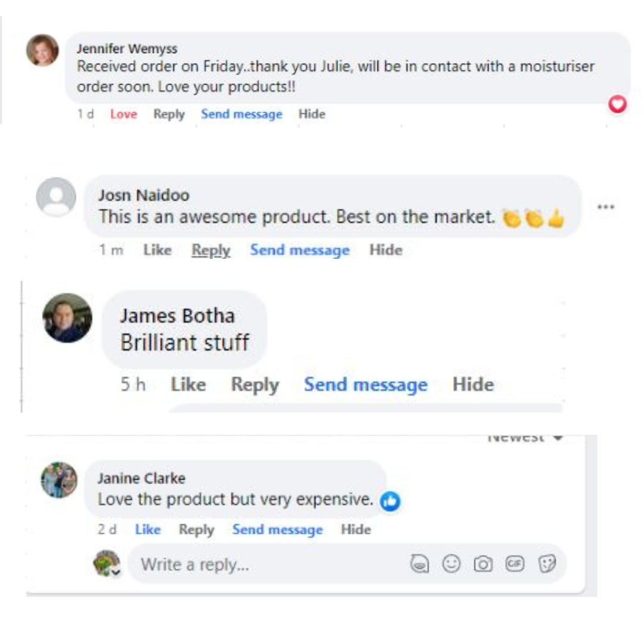Viewport: 644px width, 644px height.
Task: Send message to Janine Clarke
Action: (277, 530)
